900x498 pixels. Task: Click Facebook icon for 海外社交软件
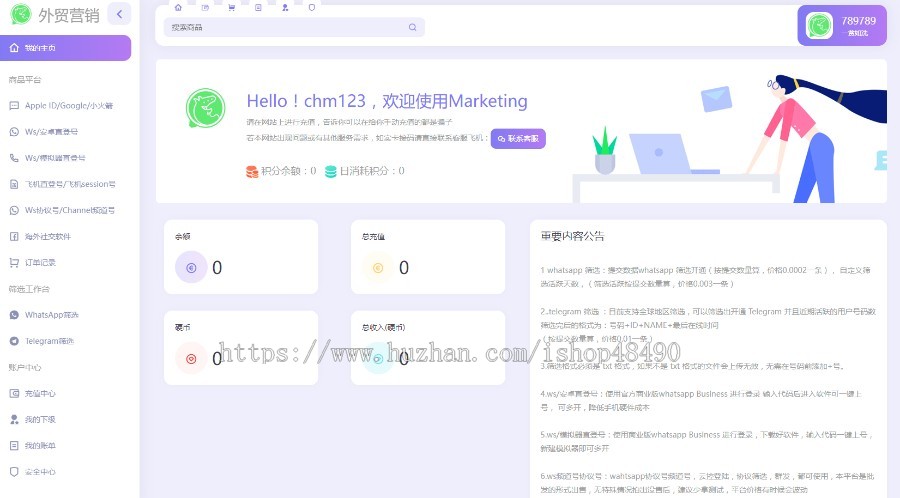(14, 236)
